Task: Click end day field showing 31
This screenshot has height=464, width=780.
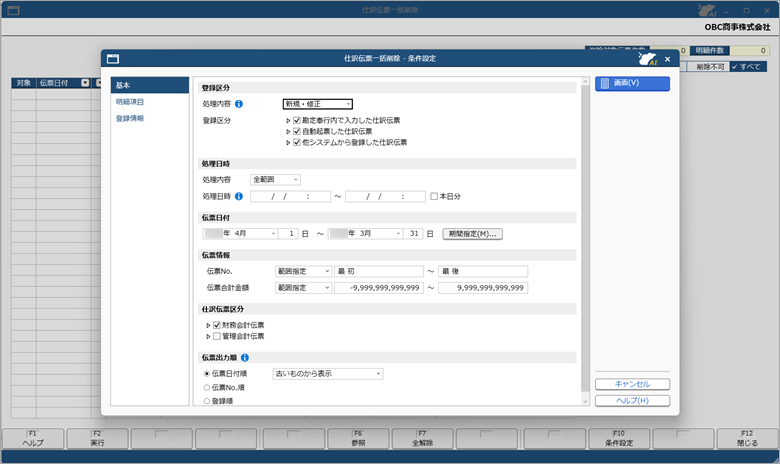Action: tap(413, 233)
